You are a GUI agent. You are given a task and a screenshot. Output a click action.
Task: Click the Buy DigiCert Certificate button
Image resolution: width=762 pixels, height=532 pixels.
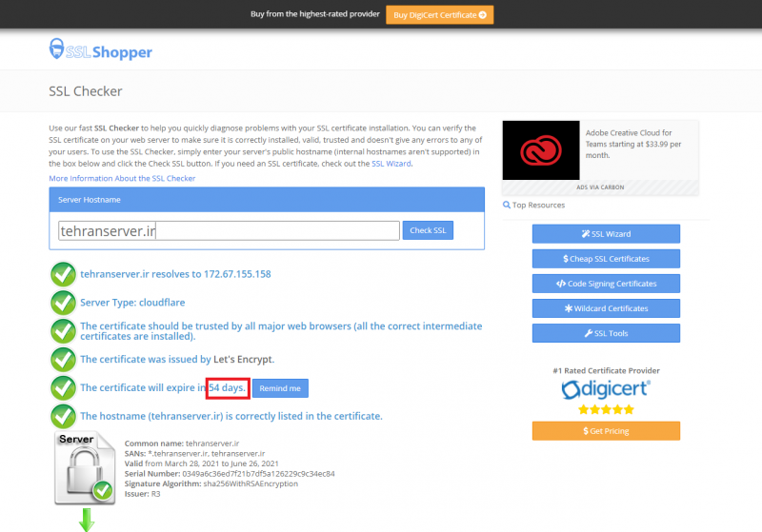(439, 14)
